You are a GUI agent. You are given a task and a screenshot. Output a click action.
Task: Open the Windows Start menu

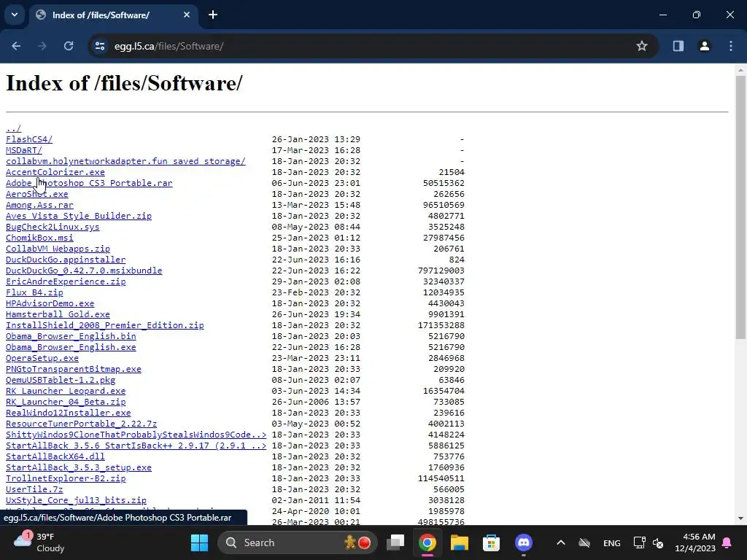[199, 542]
